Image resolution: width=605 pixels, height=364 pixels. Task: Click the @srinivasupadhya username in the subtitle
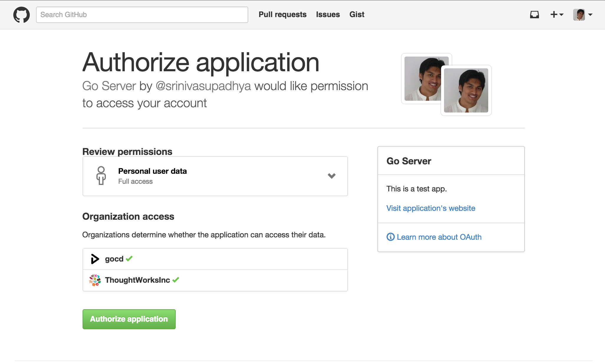click(x=203, y=86)
